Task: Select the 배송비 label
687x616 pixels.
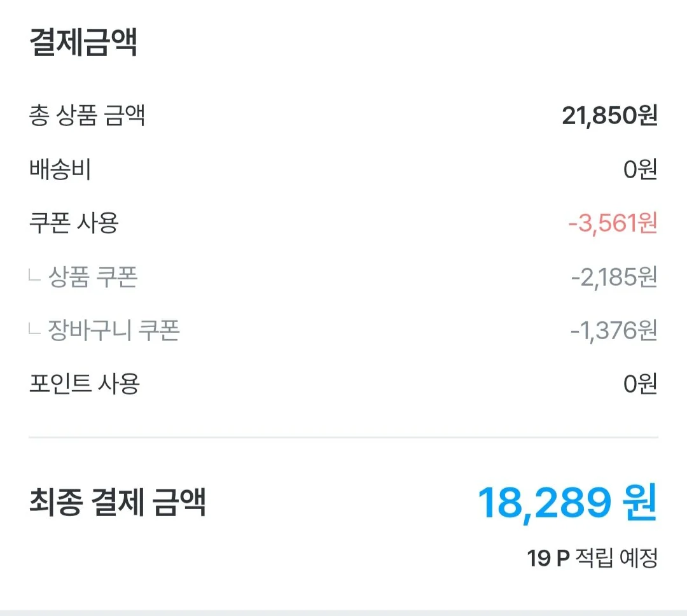Action: (x=60, y=169)
